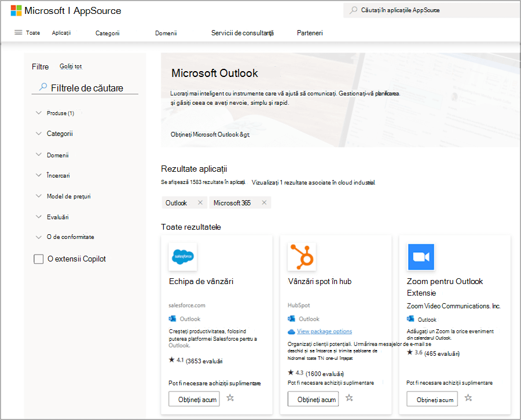Open Servicii de consultanță menu item
Image resolution: width=521 pixels, height=420 pixels.
pos(243,33)
